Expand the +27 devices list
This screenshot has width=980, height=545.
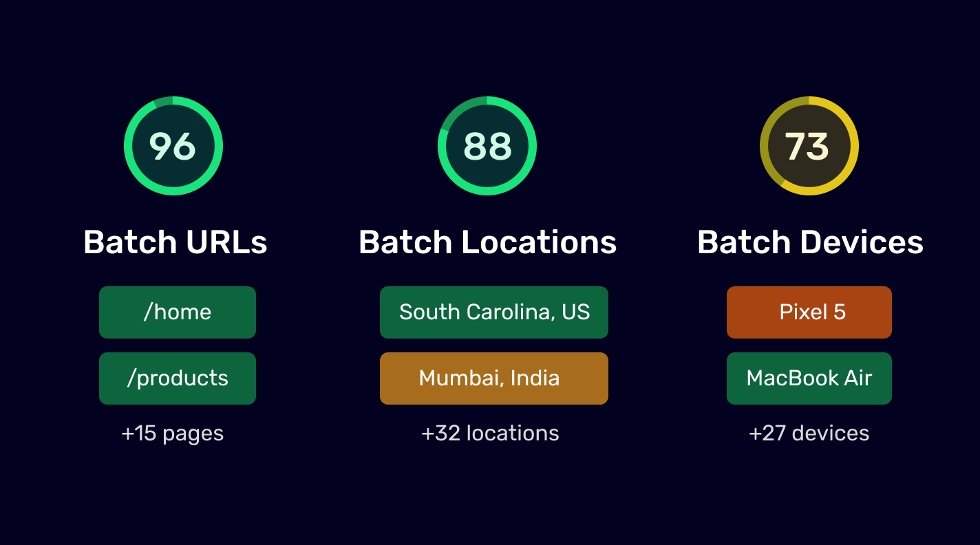coord(809,433)
